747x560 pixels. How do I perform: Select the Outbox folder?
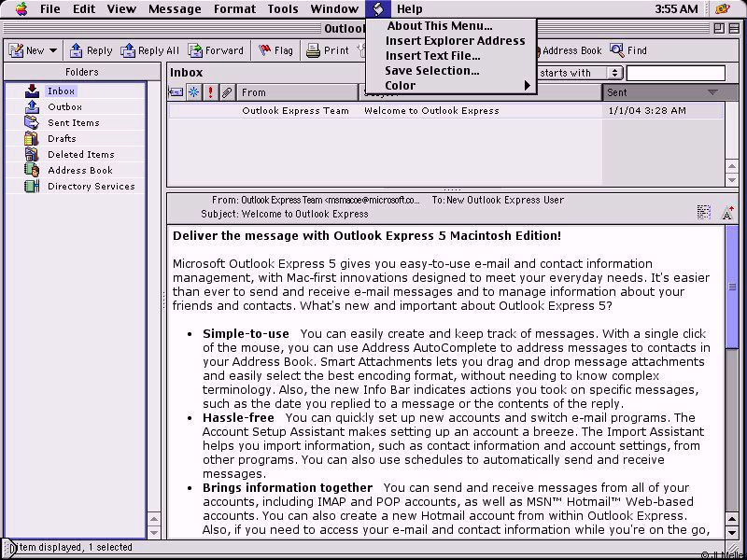pyautogui.click(x=64, y=106)
